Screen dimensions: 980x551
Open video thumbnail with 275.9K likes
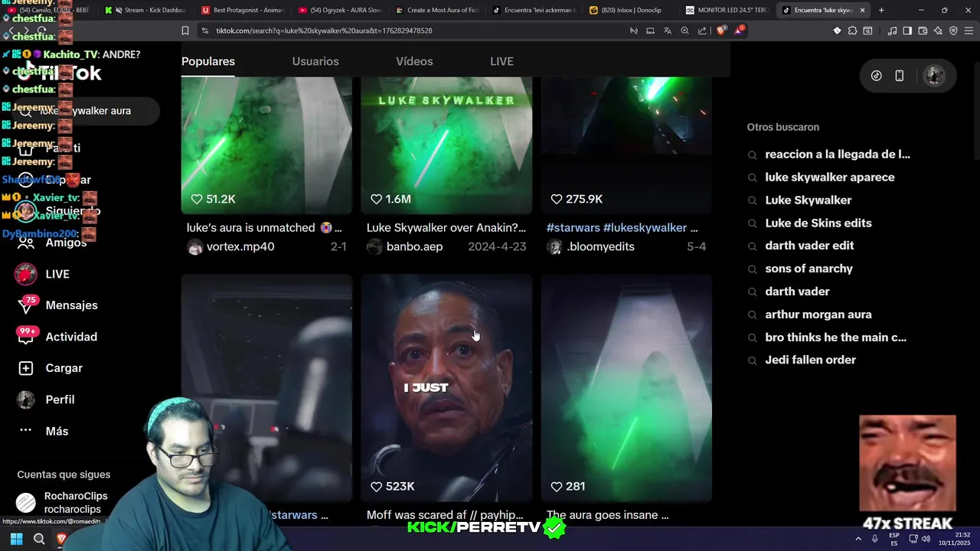[x=626, y=145]
